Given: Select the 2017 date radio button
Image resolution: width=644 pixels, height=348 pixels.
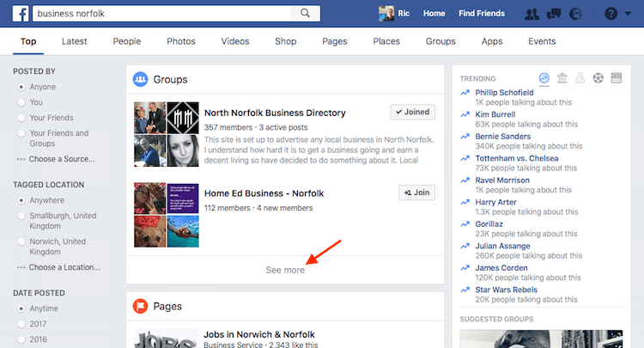Looking at the screenshot, I should tap(21, 324).
